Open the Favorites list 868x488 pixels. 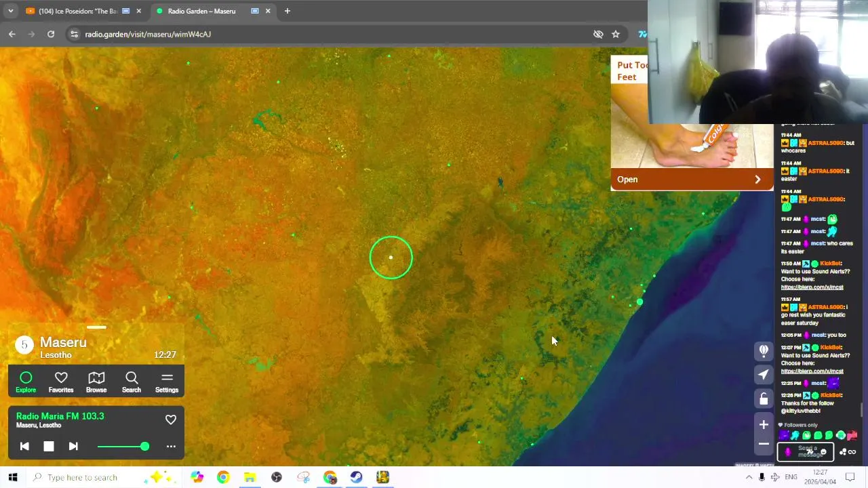(61, 382)
